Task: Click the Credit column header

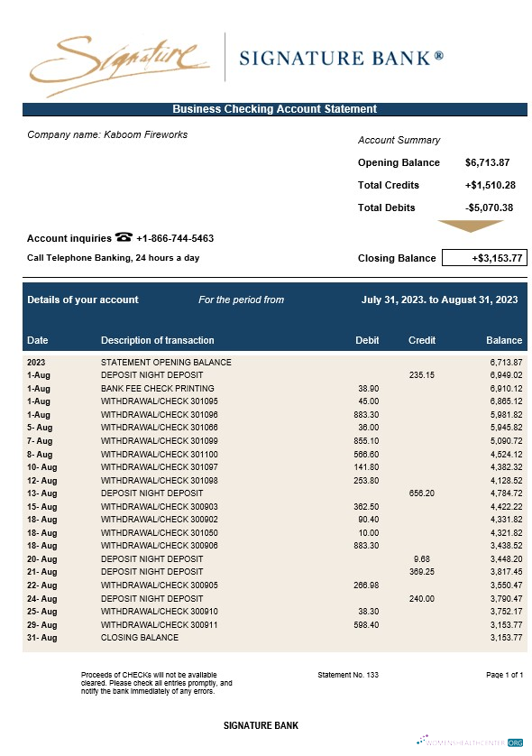Action: pyautogui.click(x=422, y=340)
